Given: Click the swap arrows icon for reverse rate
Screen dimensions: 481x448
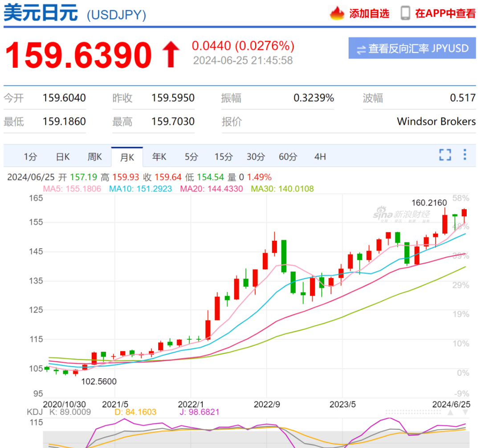Looking at the screenshot, I should pyautogui.click(x=361, y=49).
